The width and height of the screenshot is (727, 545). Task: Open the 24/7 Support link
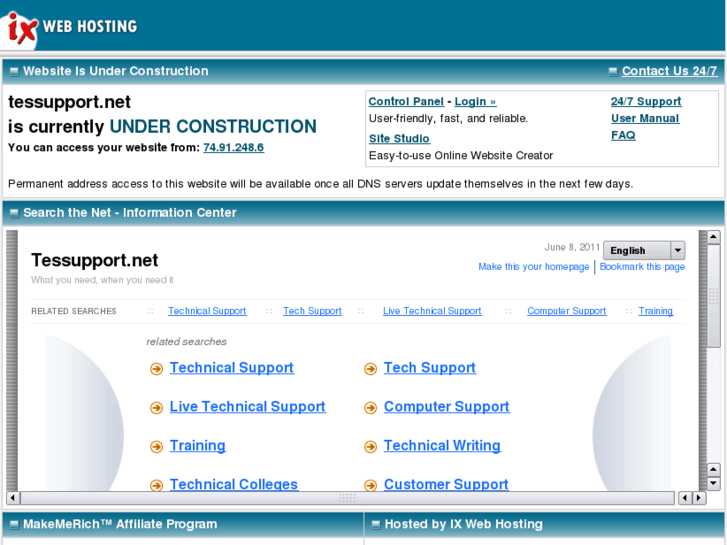646,101
